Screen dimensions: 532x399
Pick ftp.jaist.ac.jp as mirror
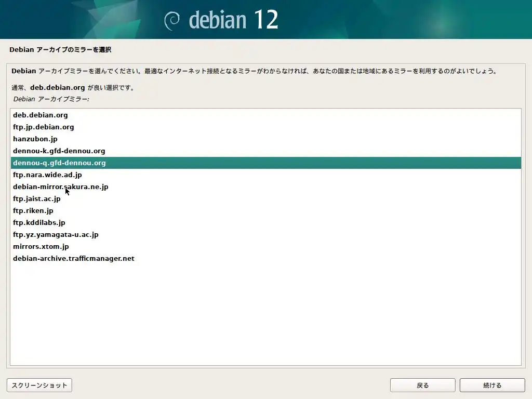point(265,198)
